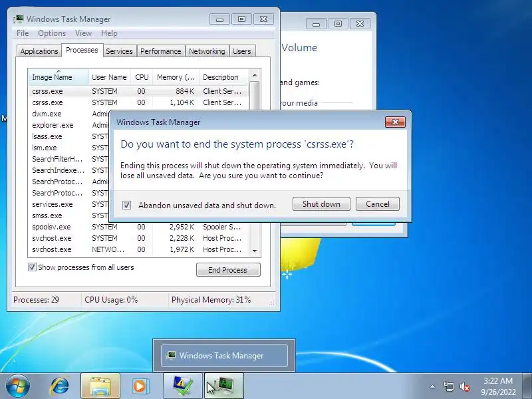Select the csrss.exe row with 1,104 K
The width and height of the screenshot is (532, 399).
point(138,102)
